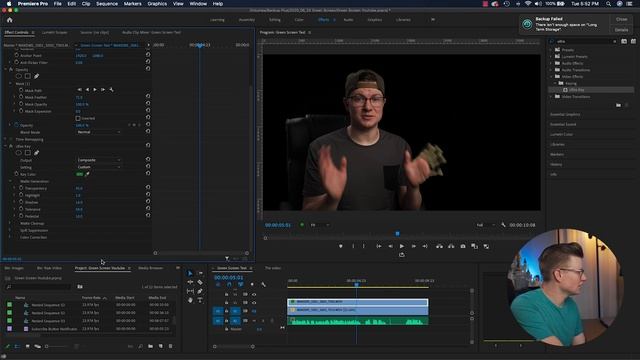
Task: Select the Hand tool
Action: pyautogui.click(x=190, y=300)
